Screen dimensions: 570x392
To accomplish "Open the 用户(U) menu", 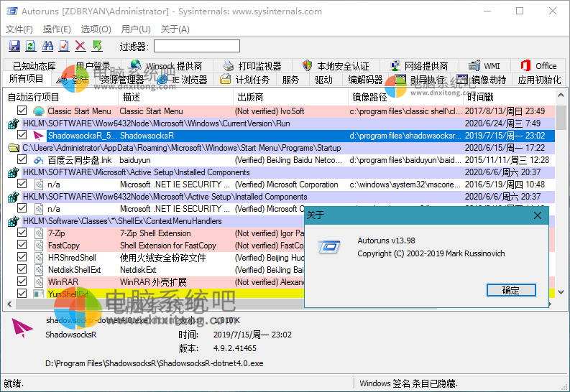I will (136, 29).
